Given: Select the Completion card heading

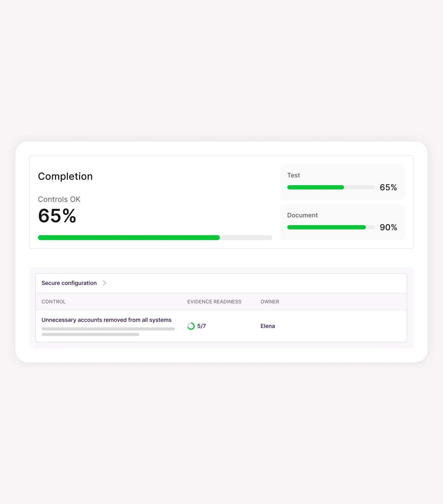Looking at the screenshot, I should pyautogui.click(x=65, y=176).
